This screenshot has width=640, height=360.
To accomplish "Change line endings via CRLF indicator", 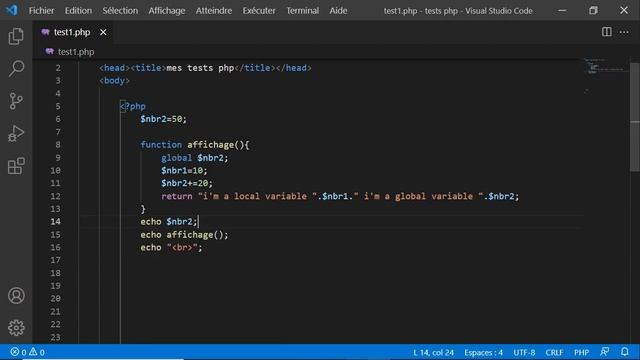I will click(x=554, y=352).
